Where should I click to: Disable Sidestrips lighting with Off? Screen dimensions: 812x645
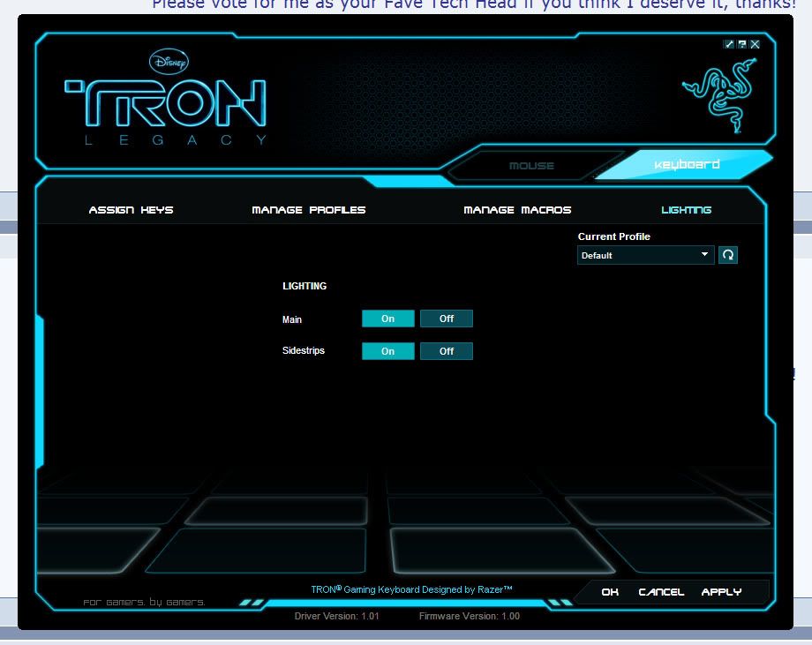(x=447, y=351)
